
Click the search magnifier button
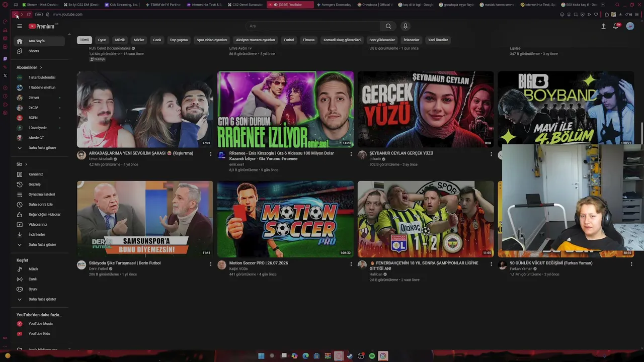pyautogui.click(x=388, y=26)
